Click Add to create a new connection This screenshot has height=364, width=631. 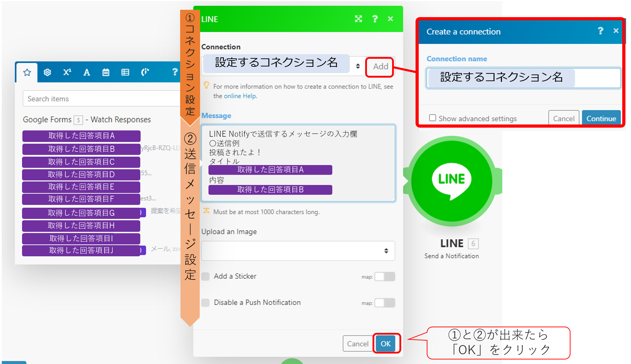[380, 66]
